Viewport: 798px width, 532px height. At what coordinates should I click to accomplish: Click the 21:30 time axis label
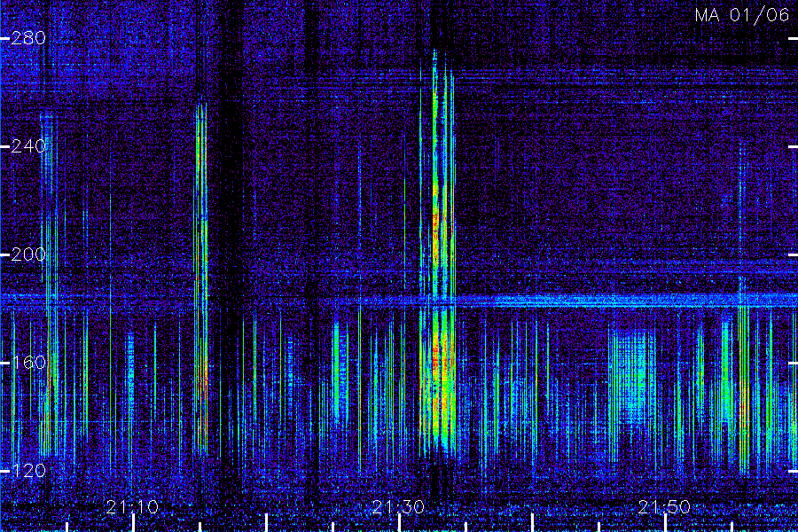398,506
